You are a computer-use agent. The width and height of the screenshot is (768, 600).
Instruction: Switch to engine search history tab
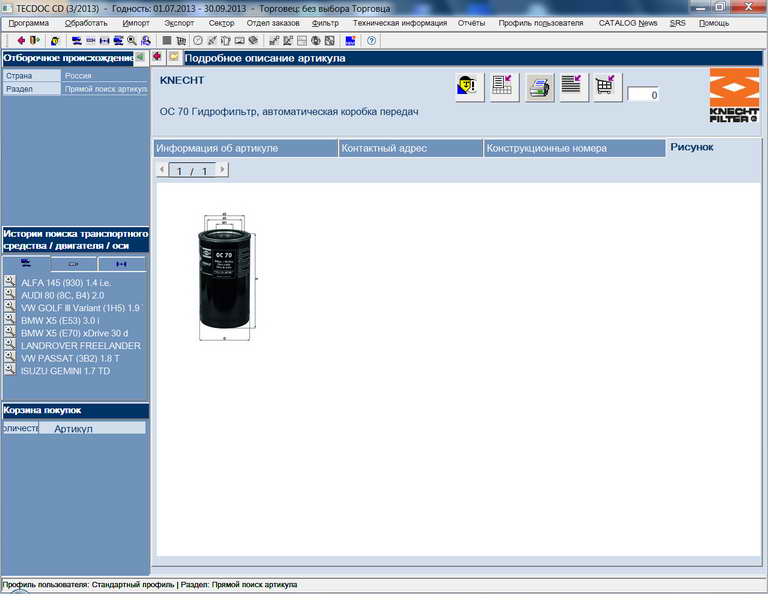click(x=74, y=264)
